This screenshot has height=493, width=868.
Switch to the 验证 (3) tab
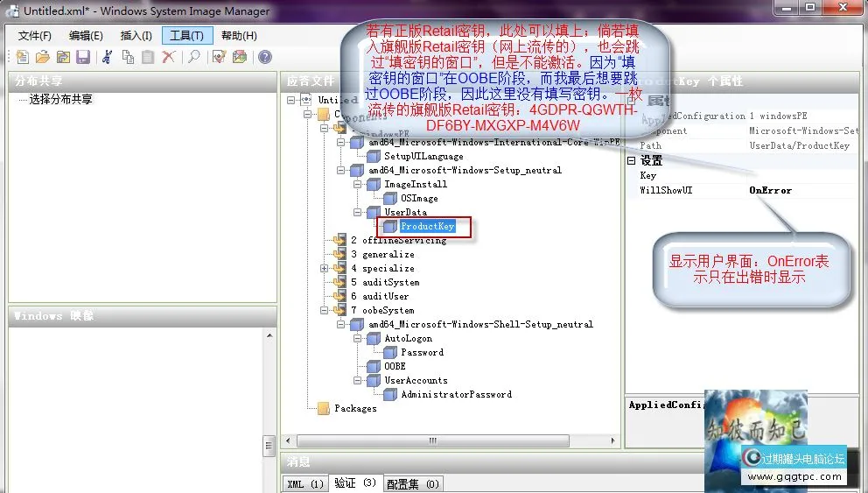pyautogui.click(x=355, y=483)
